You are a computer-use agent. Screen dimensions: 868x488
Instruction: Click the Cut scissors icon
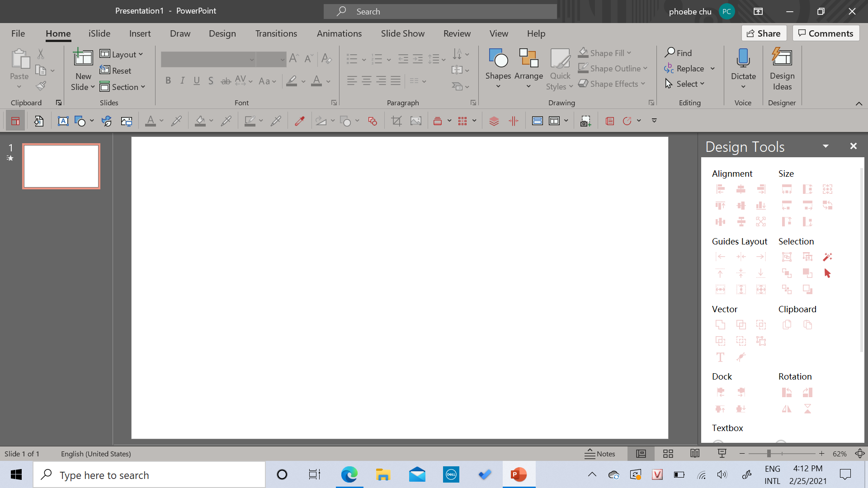pos(41,54)
